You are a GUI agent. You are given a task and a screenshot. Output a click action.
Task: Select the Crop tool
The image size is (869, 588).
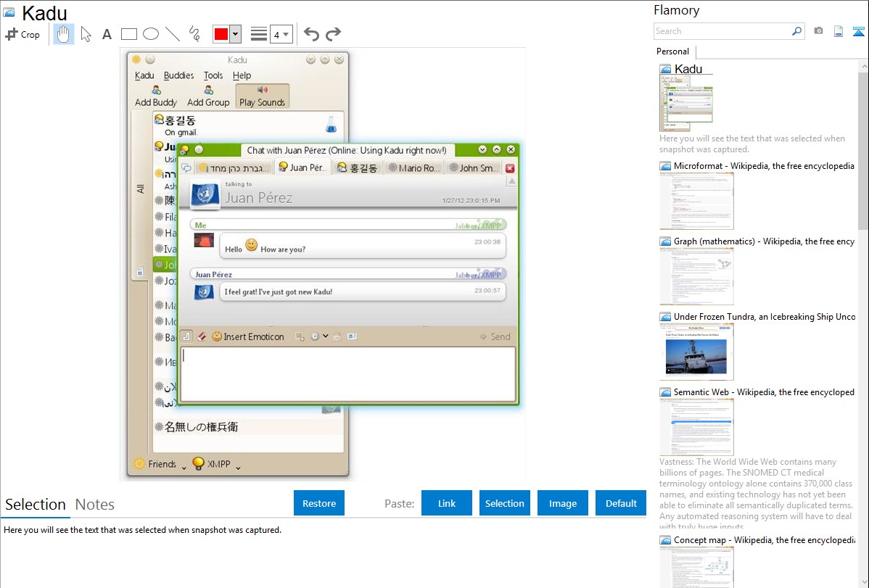coord(22,34)
